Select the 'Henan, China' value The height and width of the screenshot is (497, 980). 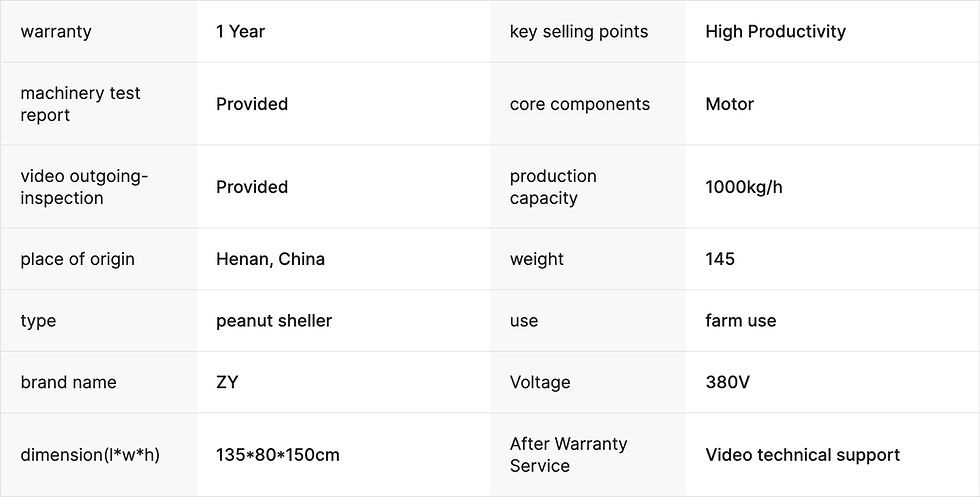click(x=270, y=259)
